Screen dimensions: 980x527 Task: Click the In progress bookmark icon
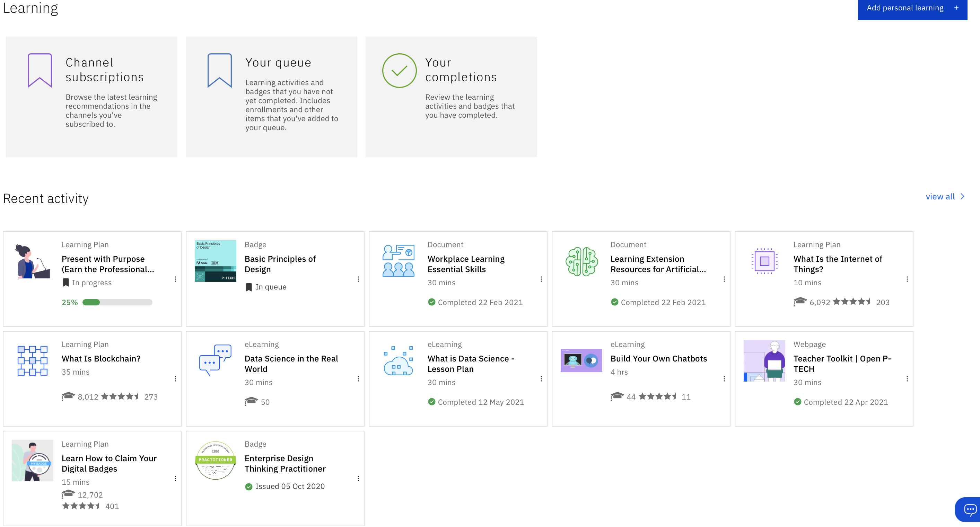click(x=65, y=283)
